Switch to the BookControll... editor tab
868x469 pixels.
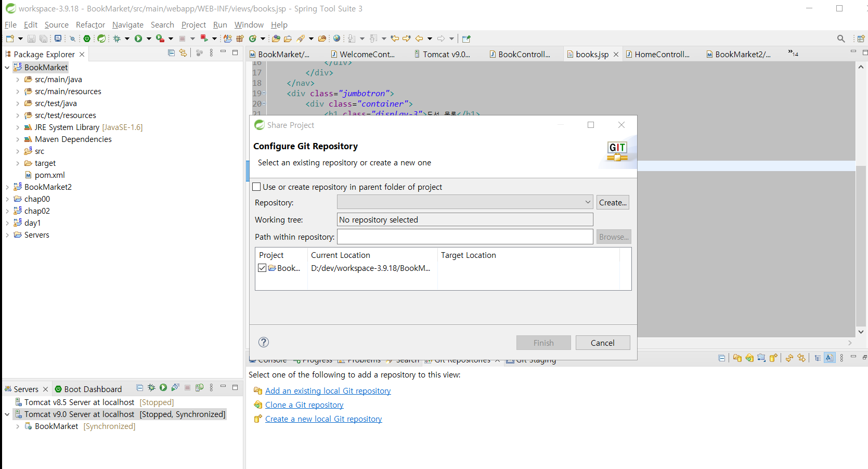pos(520,54)
